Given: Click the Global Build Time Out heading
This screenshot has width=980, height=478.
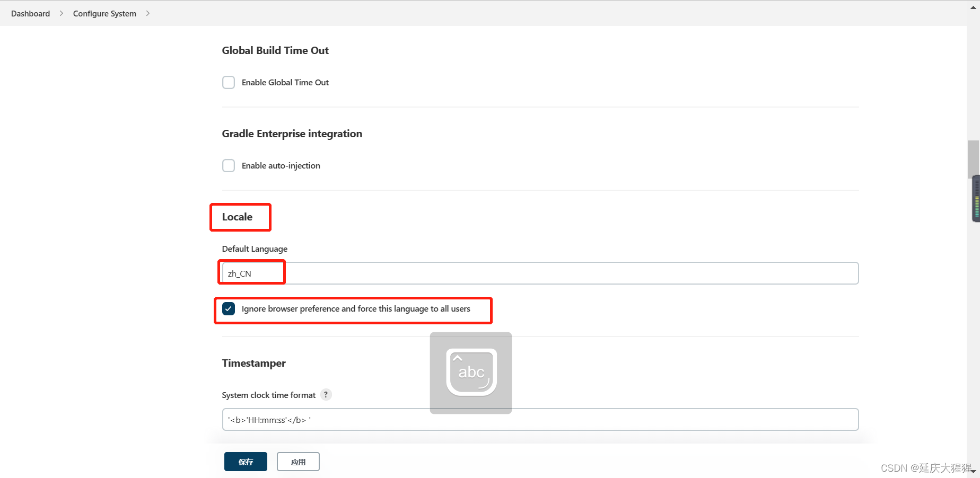Looking at the screenshot, I should click(275, 50).
